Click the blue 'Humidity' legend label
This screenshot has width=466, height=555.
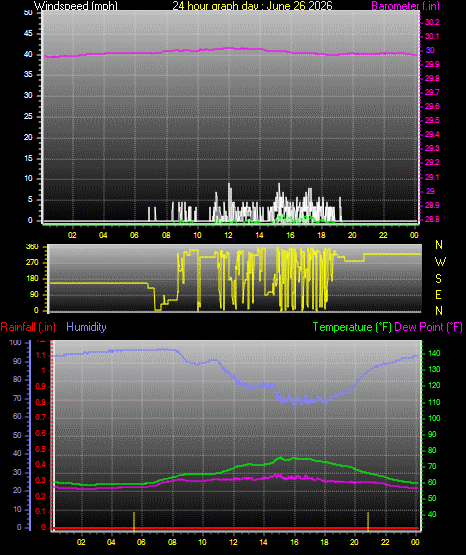coord(86,327)
